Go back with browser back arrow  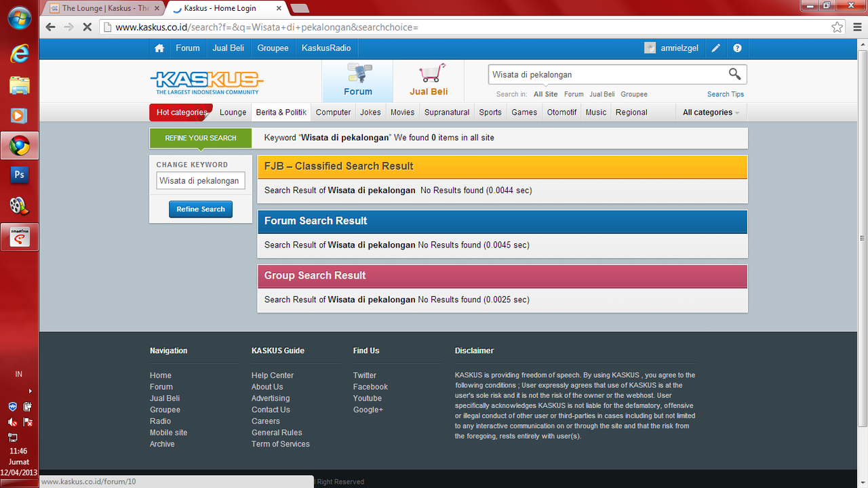point(50,27)
